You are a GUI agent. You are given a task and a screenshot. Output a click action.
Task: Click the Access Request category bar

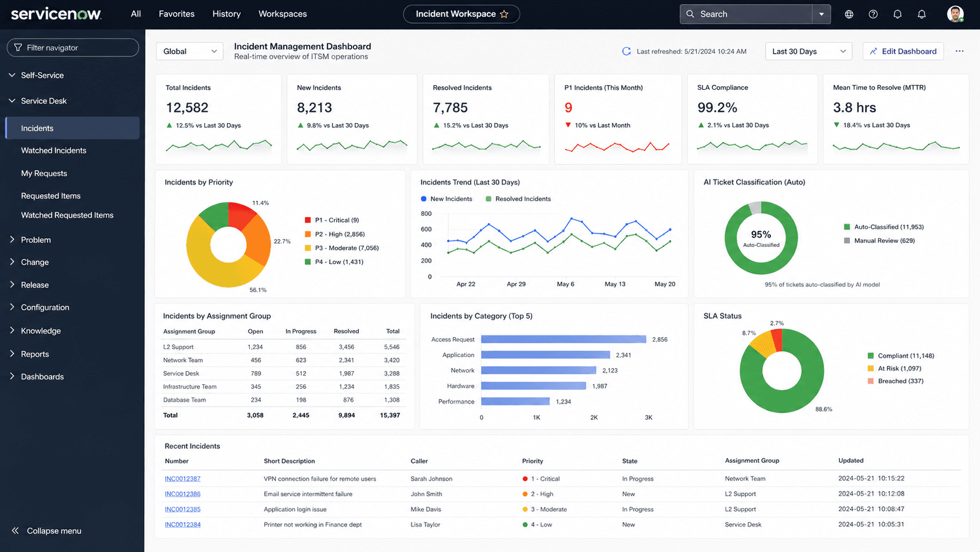pyautogui.click(x=563, y=339)
